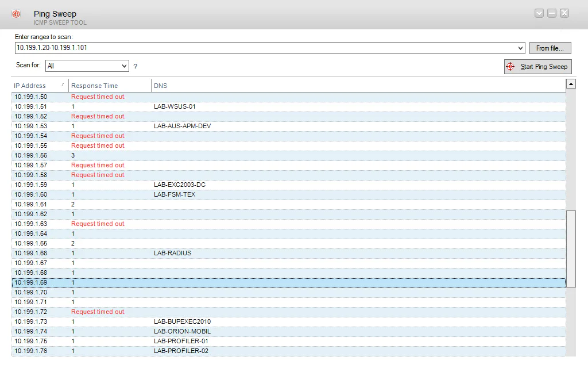Click response time 3 for 10.199.1.56
Screen dimensions: 588x368
[x=73, y=155]
